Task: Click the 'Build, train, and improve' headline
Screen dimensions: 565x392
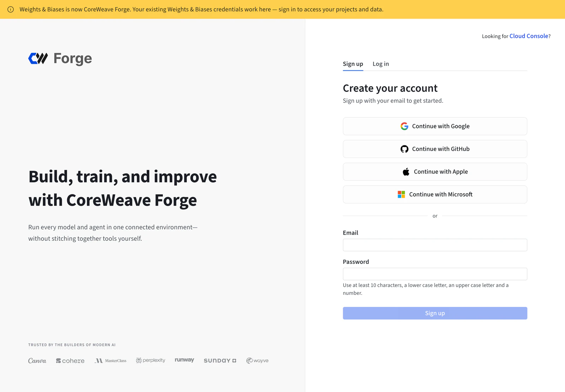Action: (123, 188)
